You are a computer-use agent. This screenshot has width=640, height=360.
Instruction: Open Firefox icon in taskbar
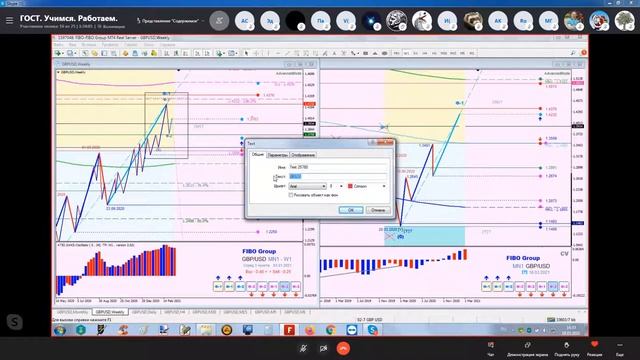tap(310, 330)
